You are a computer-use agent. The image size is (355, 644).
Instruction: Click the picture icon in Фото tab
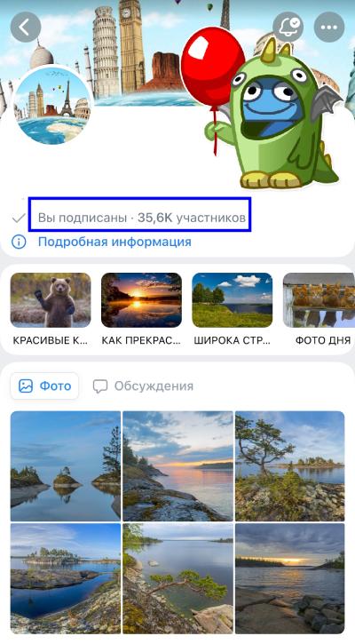(26, 386)
